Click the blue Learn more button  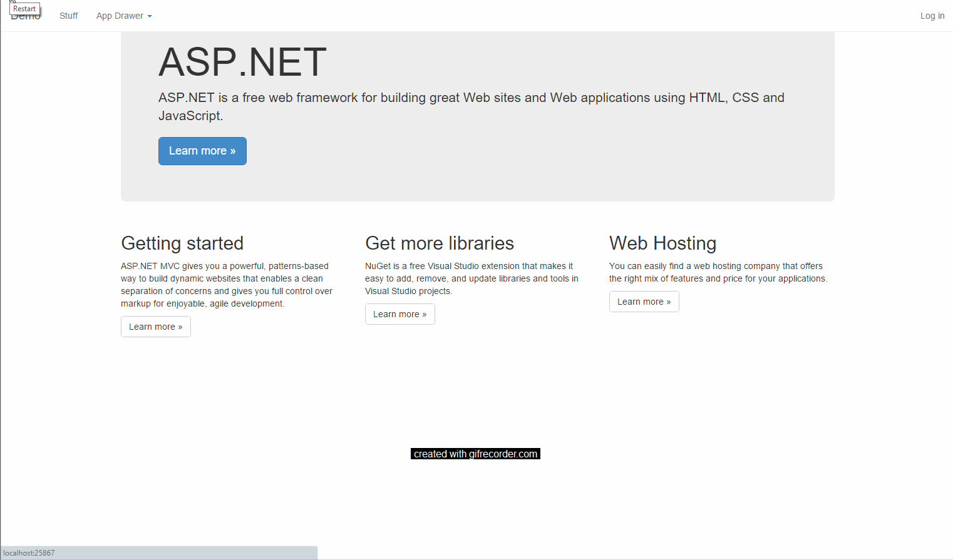point(202,151)
